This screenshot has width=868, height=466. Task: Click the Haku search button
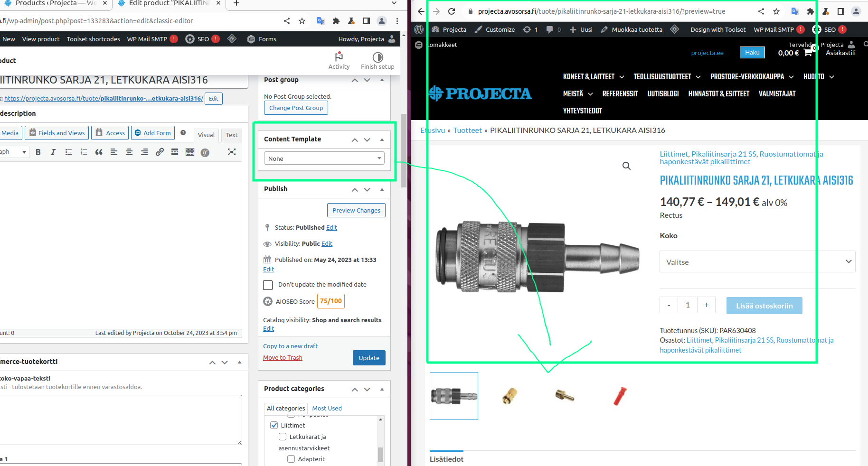pos(752,53)
